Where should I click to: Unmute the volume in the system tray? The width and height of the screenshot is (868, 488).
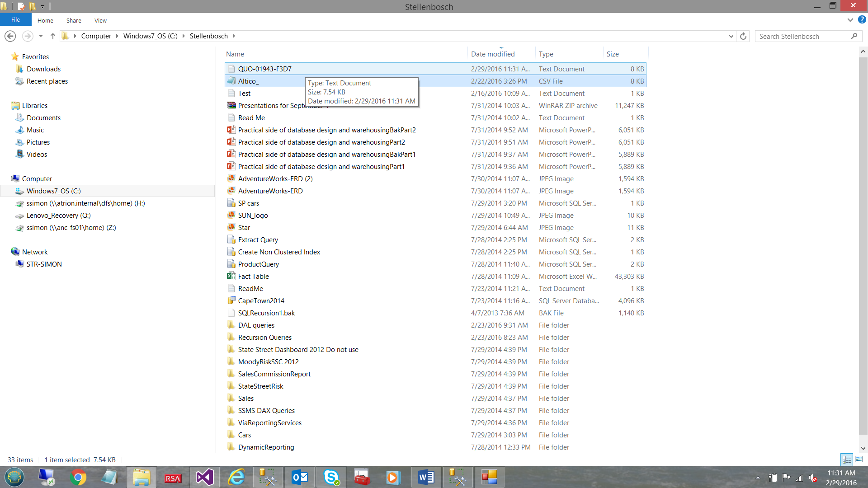point(813,477)
